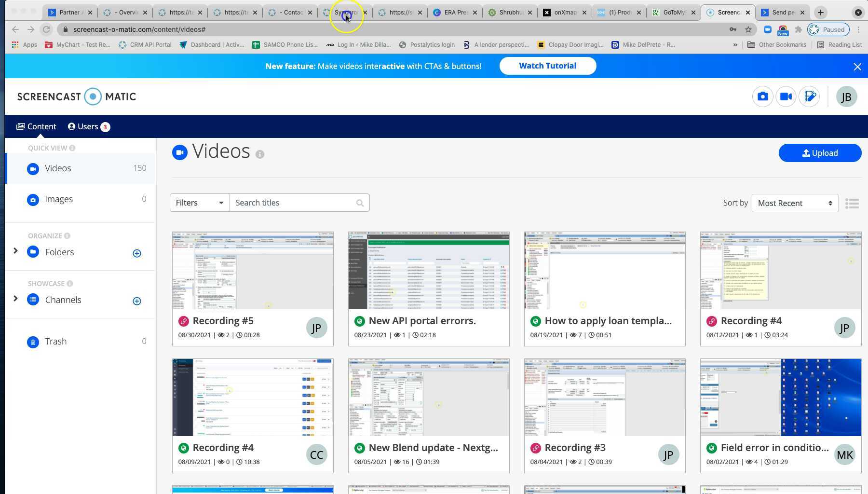Open the JB account avatar

[846, 97]
